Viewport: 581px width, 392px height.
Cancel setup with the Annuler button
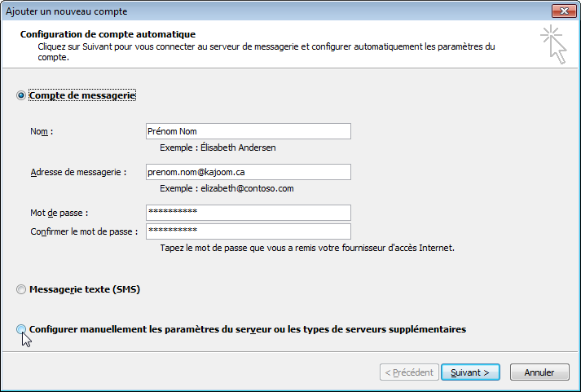click(x=539, y=372)
